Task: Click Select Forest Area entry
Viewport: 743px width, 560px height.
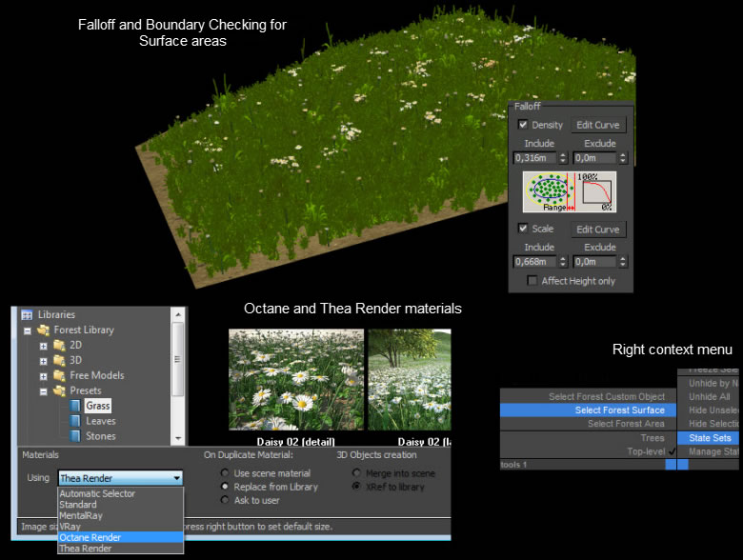Action: 588,424
